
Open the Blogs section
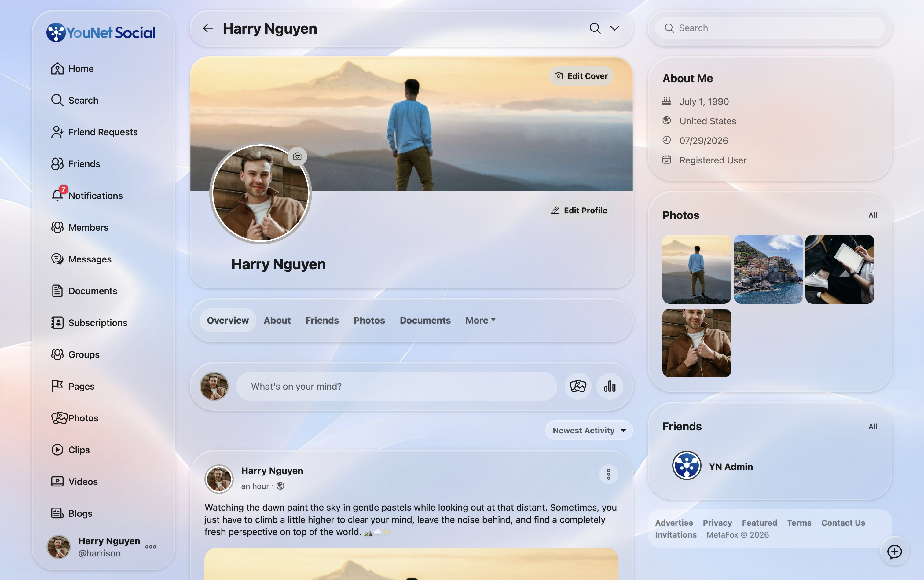pos(72,513)
